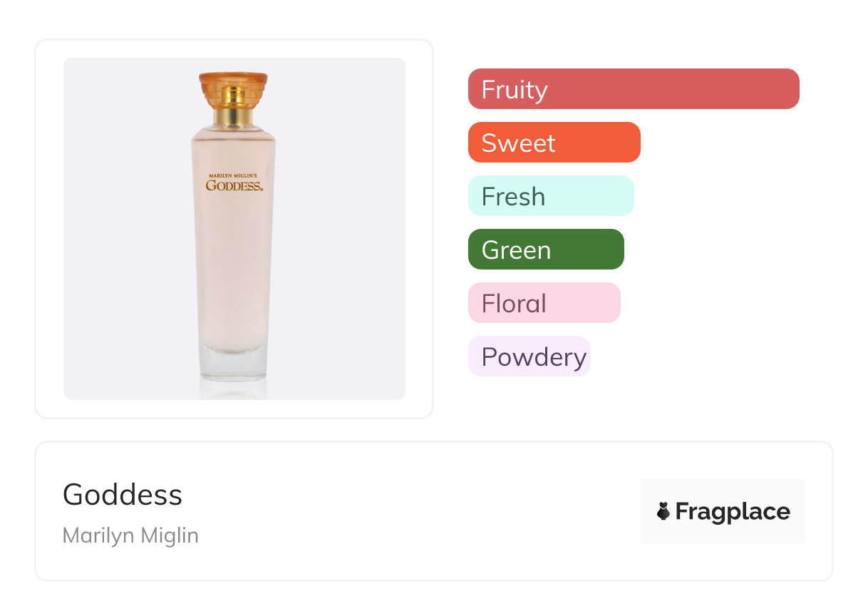
Task: Click the mint Fresh accord bar
Action: [551, 196]
